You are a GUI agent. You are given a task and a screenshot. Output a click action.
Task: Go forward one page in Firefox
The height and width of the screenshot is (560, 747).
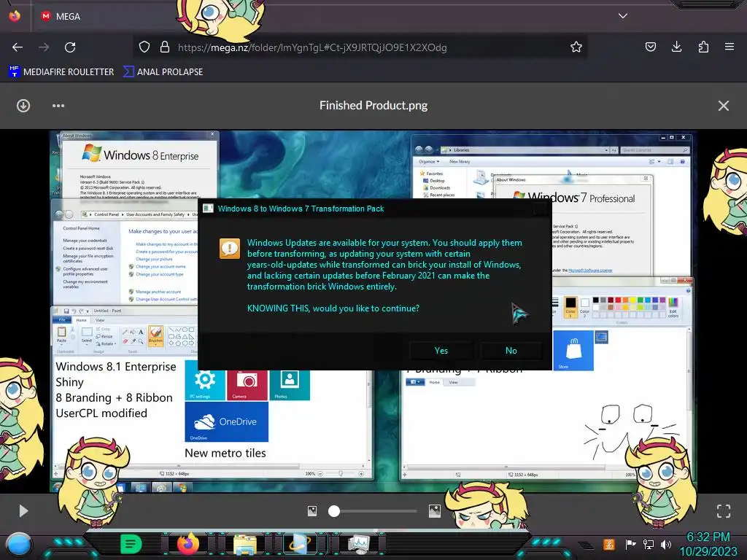click(44, 47)
